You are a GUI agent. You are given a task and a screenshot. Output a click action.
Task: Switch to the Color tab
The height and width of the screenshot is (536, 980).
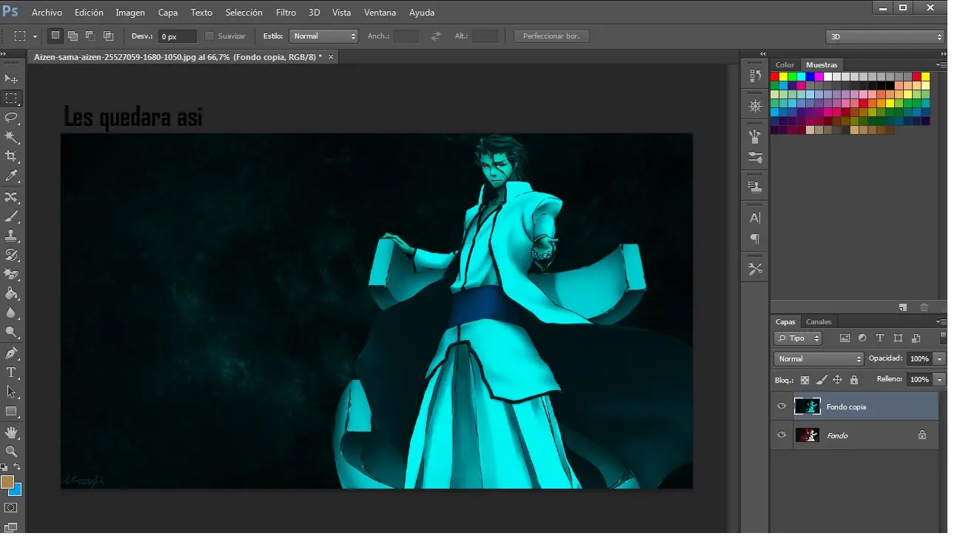click(x=785, y=65)
